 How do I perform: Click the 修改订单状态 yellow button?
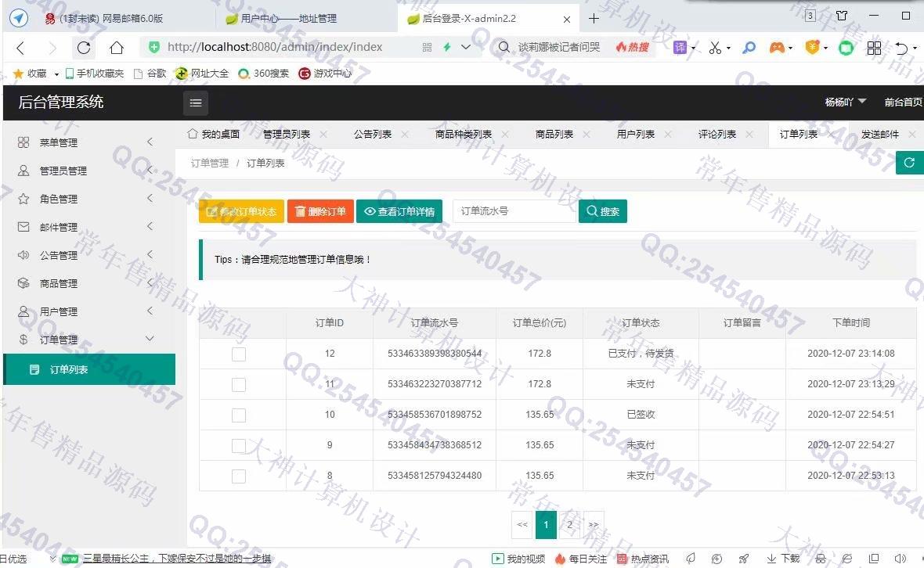(242, 211)
